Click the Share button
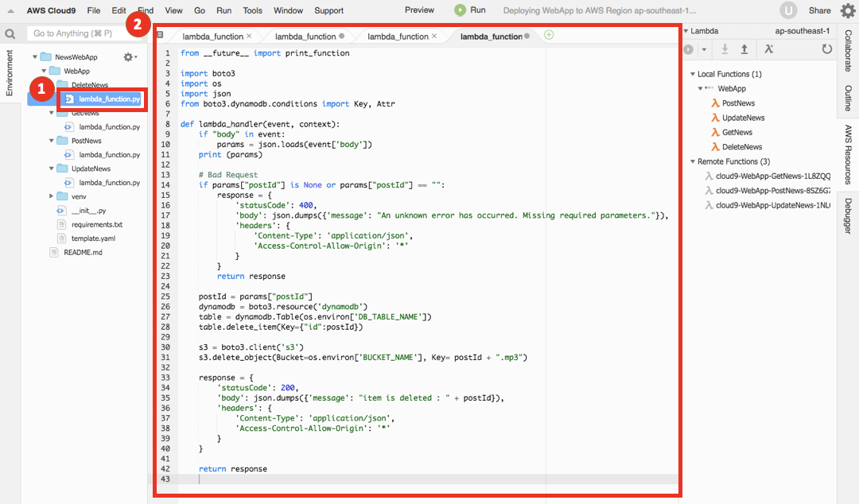The image size is (859, 504). [x=819, y=10]
